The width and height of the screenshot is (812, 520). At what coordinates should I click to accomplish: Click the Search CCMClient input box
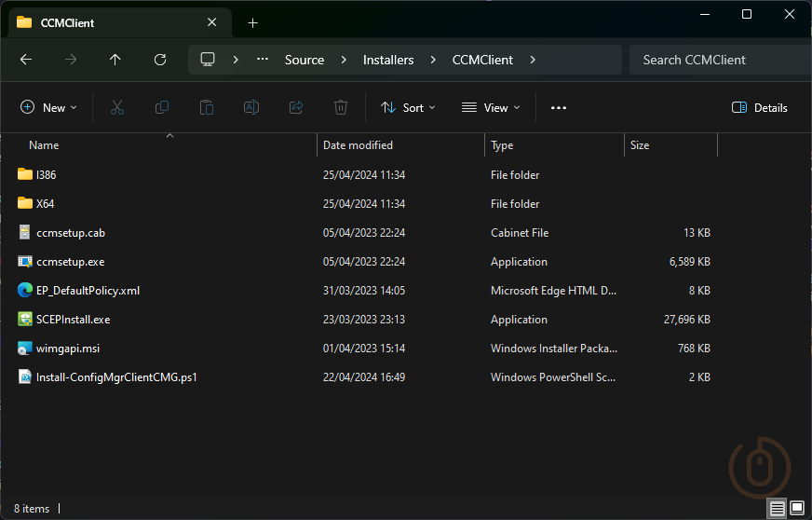click(x=717, y=60)
